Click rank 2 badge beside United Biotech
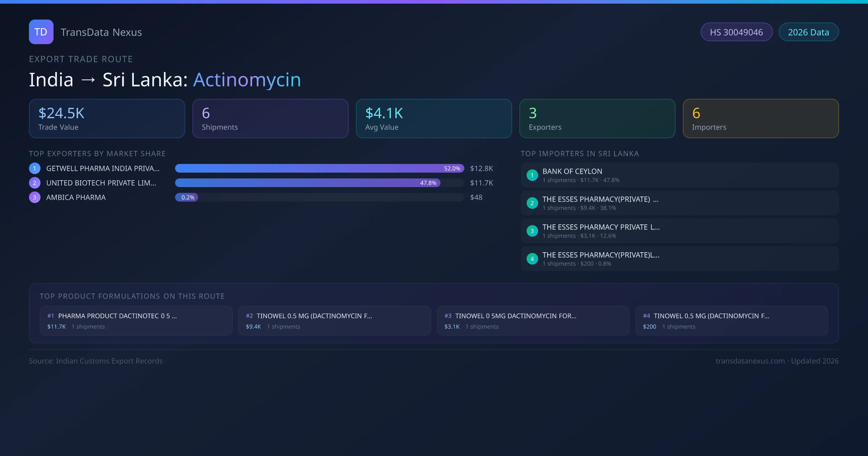The width and height of the screenshot is (868, 456). pyautogui.click(x=35, y=183)
